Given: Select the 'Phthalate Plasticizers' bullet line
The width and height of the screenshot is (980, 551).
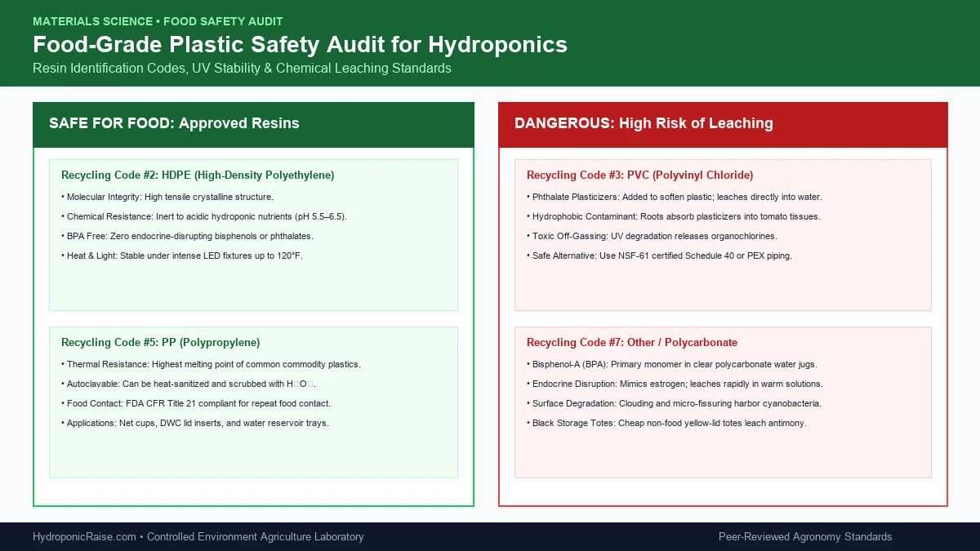Looking at the screenshot, I should pos(674,197).
